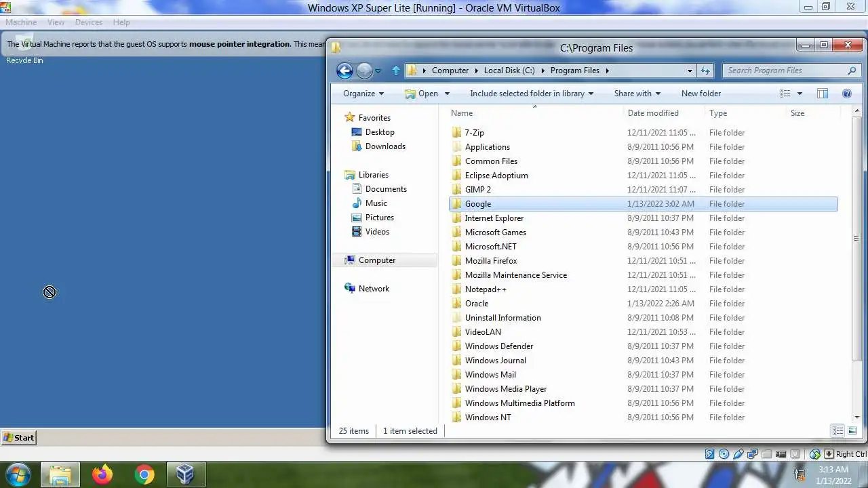Expand the breadcrumb arrow after Local Disk (C:)
Screen dimensions: 868x488
(543, 70)
